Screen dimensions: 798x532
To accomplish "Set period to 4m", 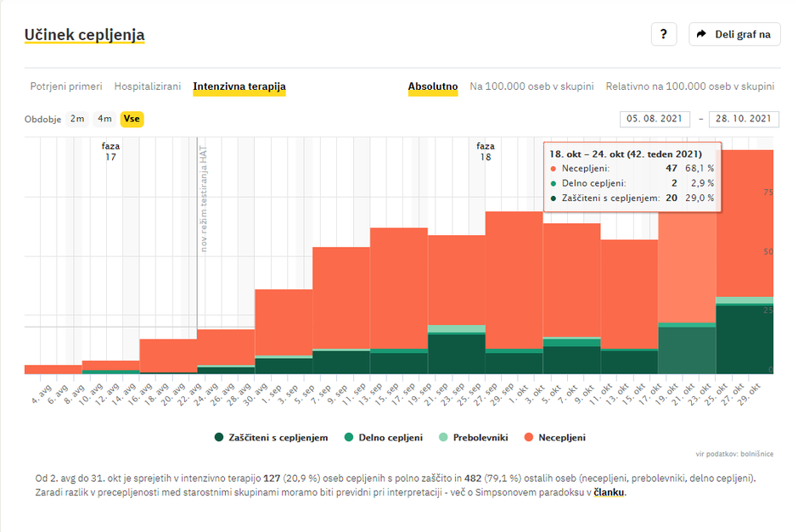I will (x=104, y=119).
